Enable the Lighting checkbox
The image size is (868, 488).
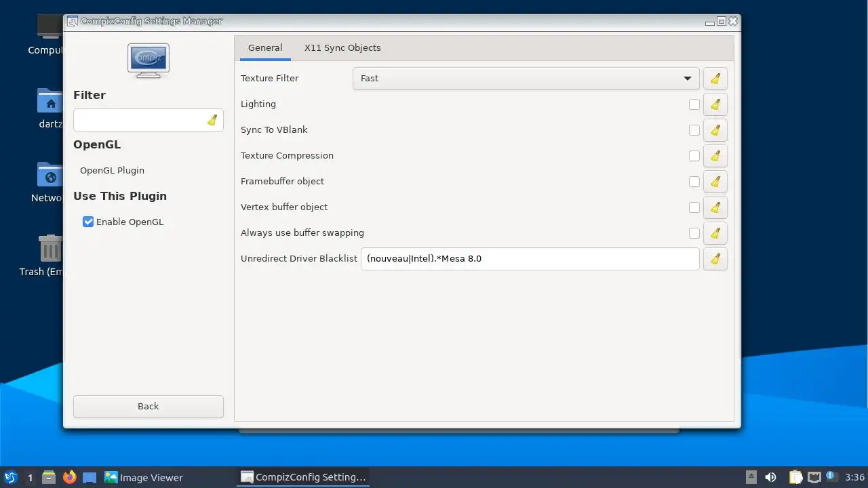(x=694, y=104)
